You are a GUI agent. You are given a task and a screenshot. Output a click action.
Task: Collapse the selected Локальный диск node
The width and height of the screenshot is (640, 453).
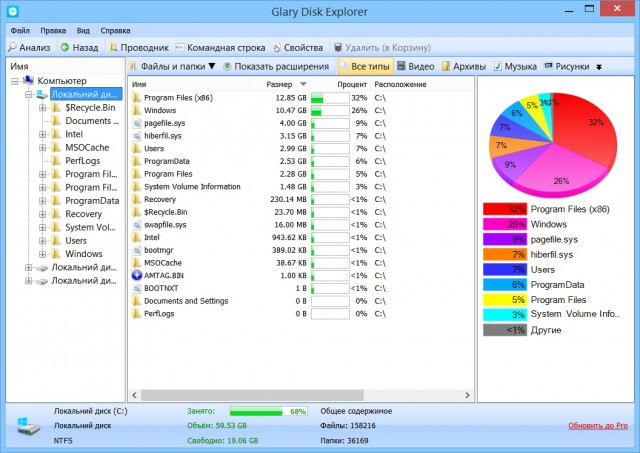pos(29,95)
